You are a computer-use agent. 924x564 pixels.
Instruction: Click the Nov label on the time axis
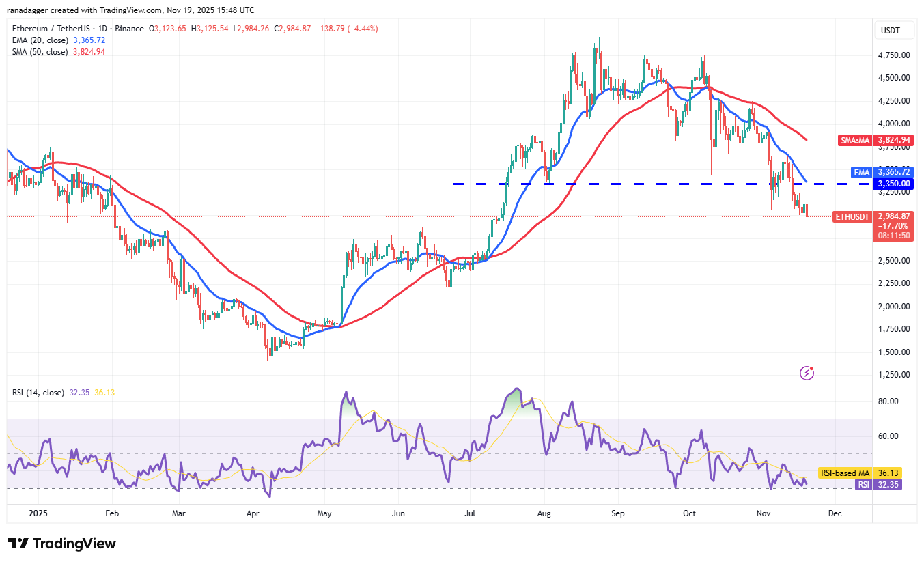click(x=763, y=513)
